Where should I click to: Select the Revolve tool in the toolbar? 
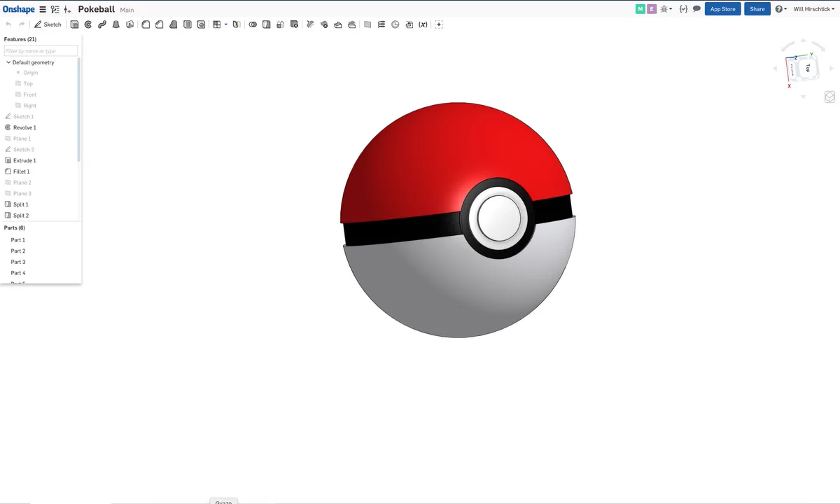[x=88, y=24]
